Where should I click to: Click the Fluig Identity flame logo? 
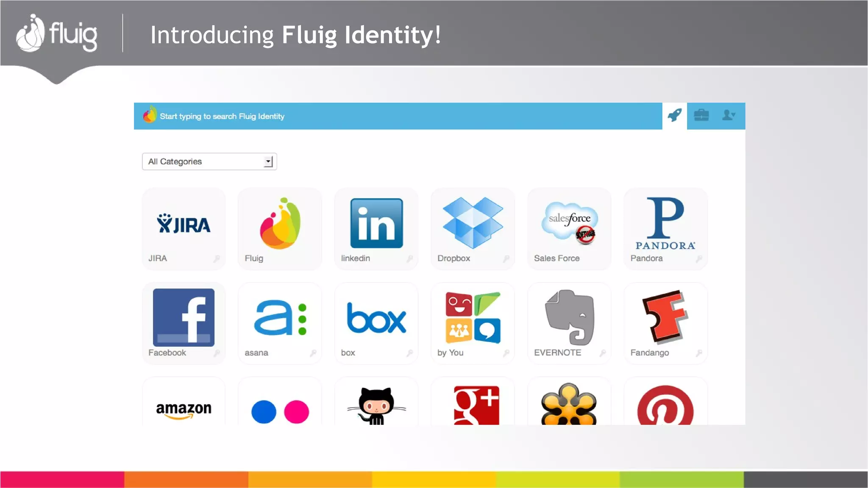point(149,115)
